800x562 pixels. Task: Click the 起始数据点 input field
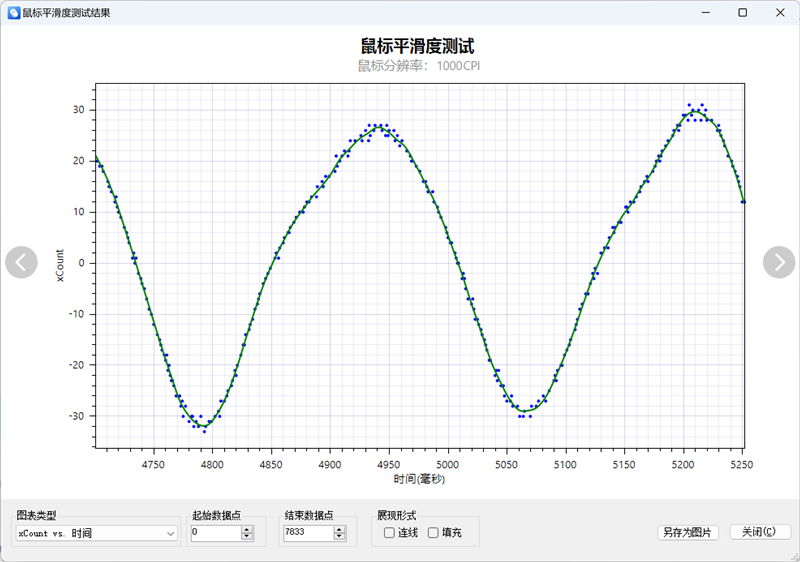click(213, 534)
